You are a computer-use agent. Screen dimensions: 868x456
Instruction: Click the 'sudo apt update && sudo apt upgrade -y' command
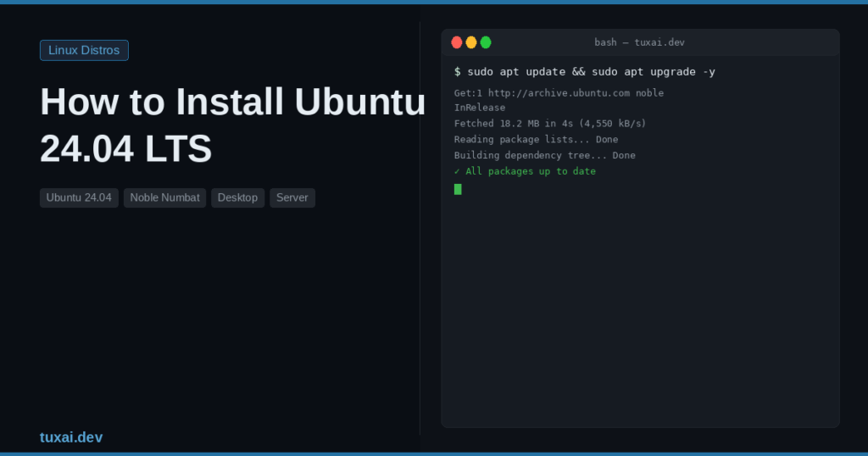pyautogui.click(x=591, y=72)
